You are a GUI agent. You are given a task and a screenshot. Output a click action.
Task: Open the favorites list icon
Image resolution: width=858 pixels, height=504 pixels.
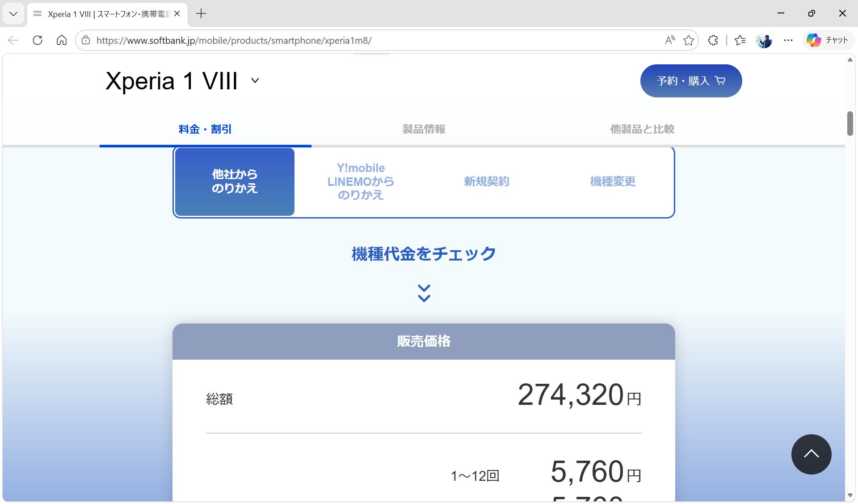coord(740,40)
